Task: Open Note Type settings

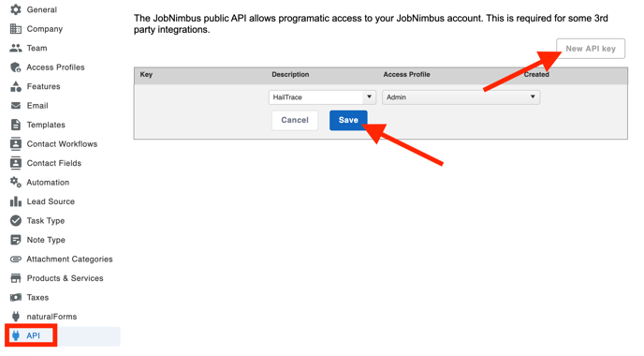Action: tap(46, 240)
